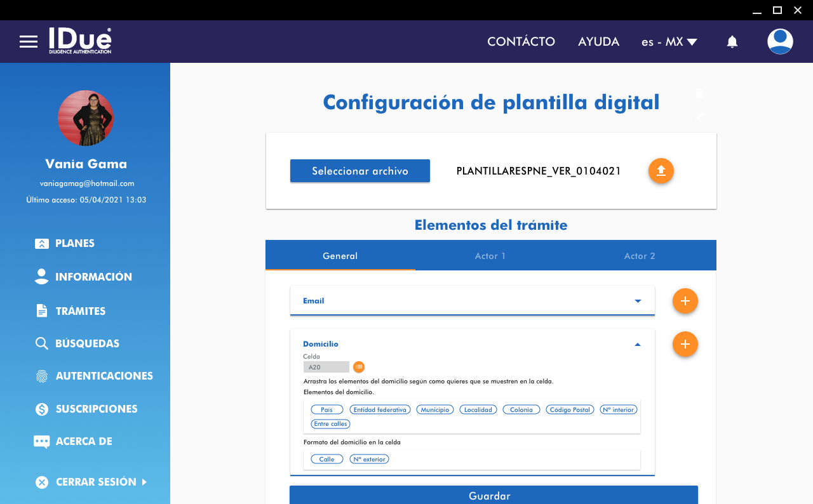Select the Código Postal address chip

coord(570,410)
